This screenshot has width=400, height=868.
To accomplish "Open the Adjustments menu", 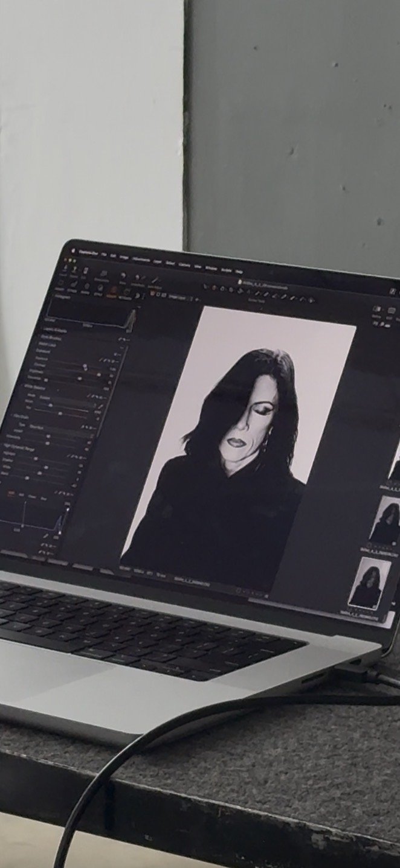I will 141,260.
